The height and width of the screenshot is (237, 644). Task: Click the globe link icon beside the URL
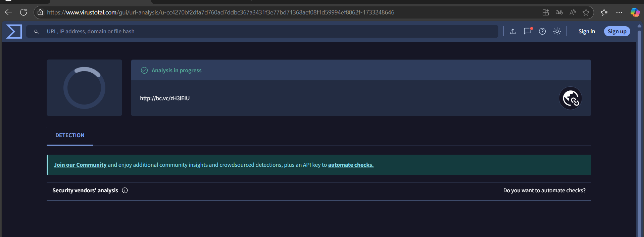point(571,98)
